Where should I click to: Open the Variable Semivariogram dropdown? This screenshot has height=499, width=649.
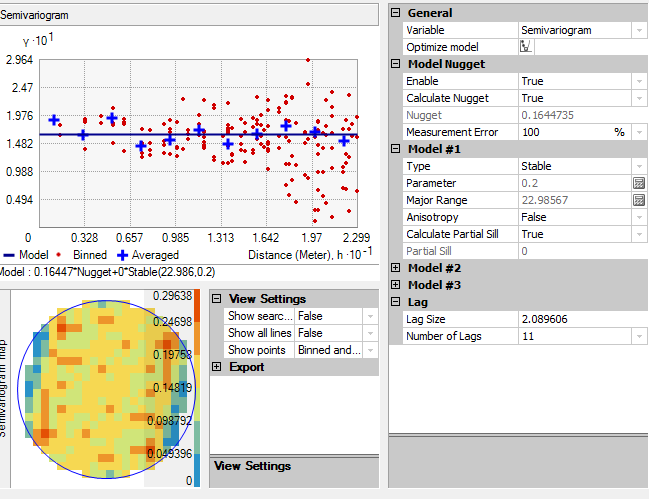coord(638,30)
